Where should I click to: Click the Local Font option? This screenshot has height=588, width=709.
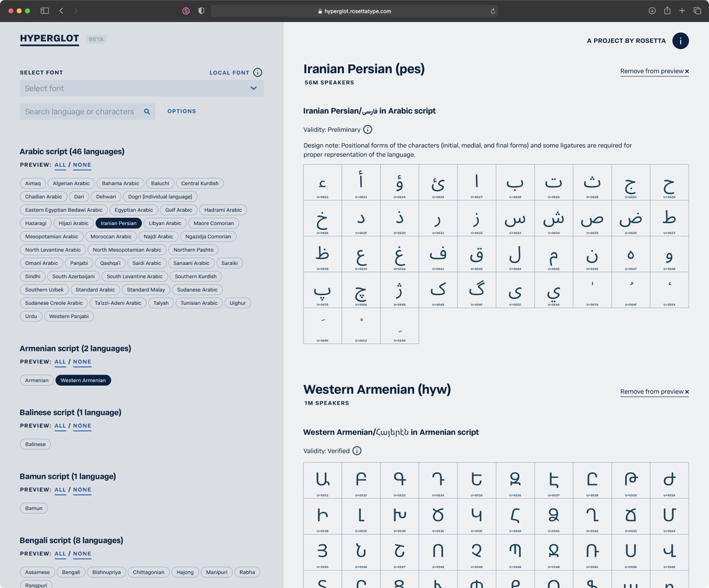[229, 73]
